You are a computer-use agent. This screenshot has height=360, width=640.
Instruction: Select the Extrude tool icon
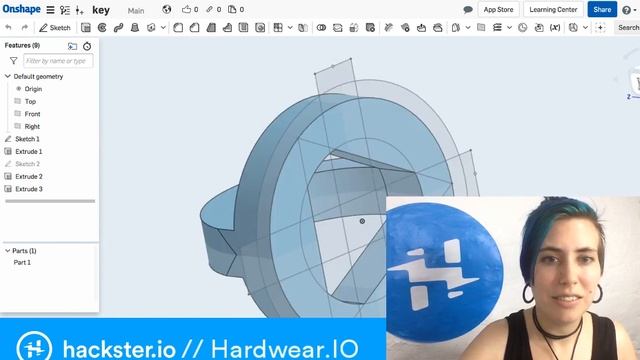(86, 28)
